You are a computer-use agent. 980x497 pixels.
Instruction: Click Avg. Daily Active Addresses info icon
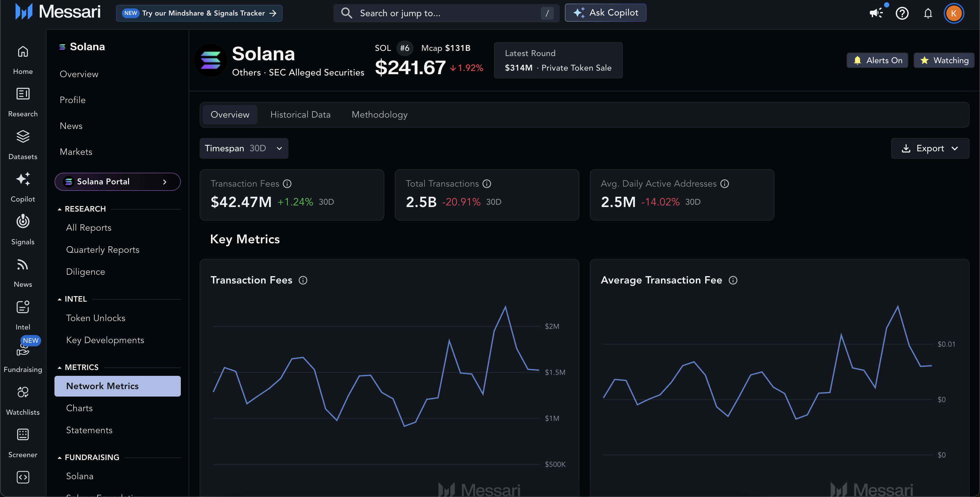pos(724,184)
